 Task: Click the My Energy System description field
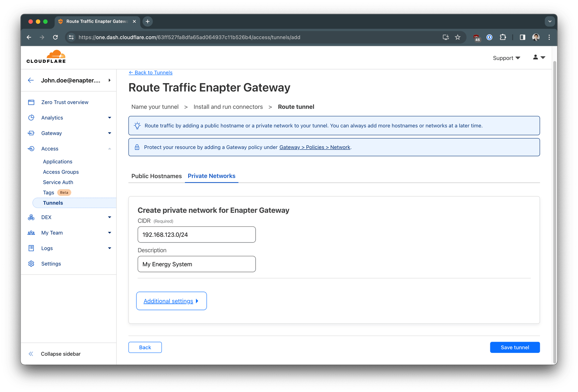click(x=197, y=264)
